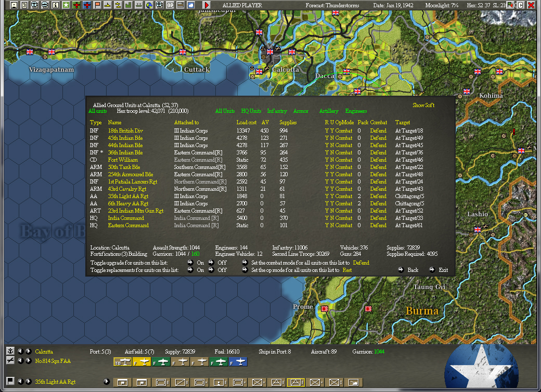Sort list by Supplies column header
The width and height of the screenshot is (541, 392).
tap(288, 122)
